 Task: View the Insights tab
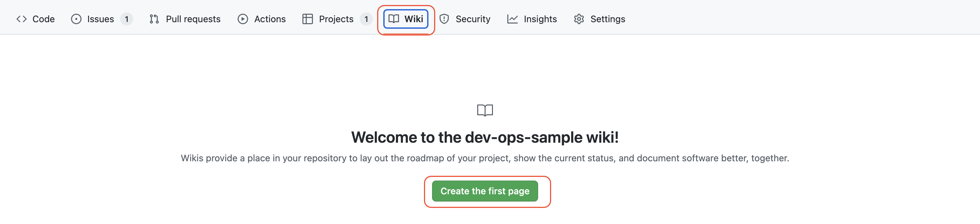[540, 19]
